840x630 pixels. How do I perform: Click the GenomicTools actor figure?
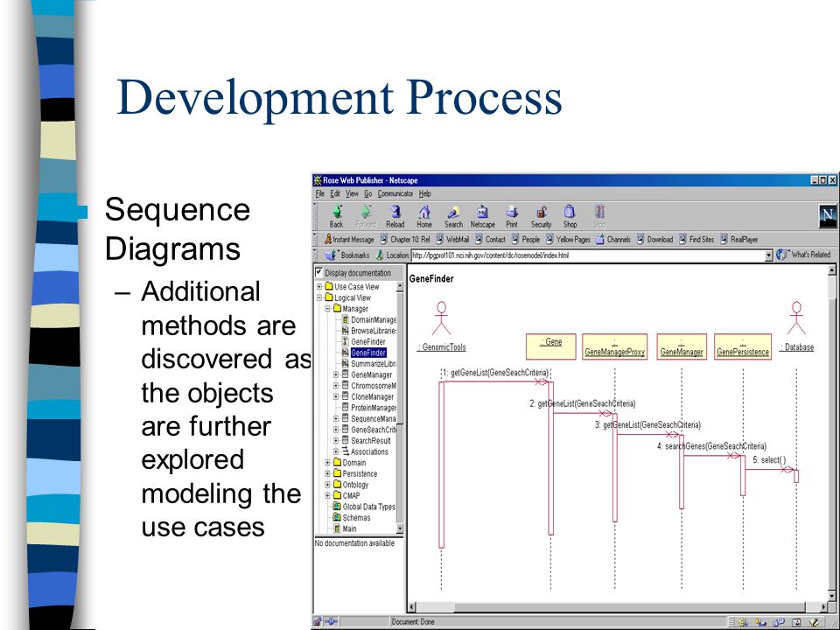(x=441, y=318)
